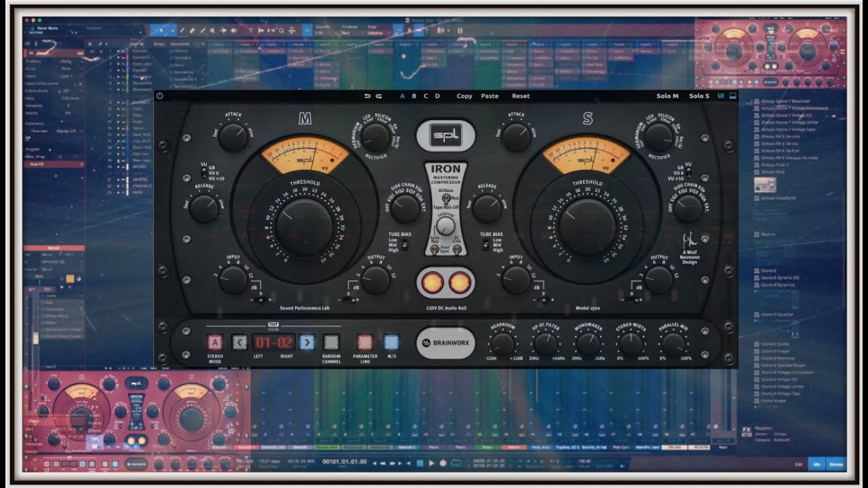Click the HP-SC Filter knob
This screenshot has height=488, width=868.
coord(545,344)
